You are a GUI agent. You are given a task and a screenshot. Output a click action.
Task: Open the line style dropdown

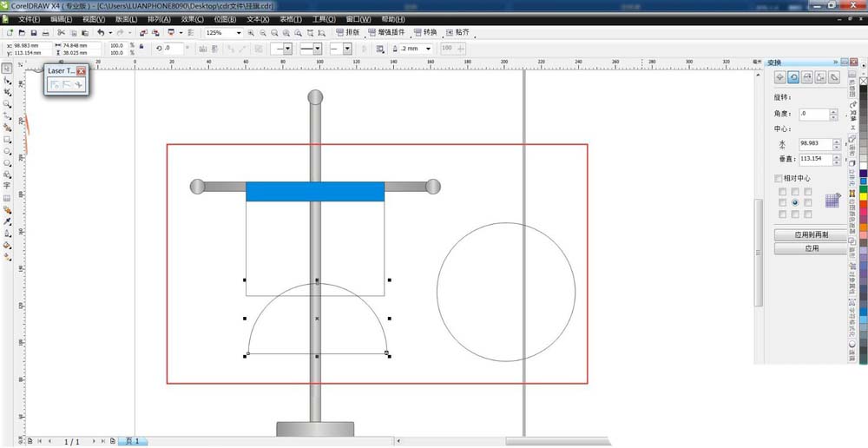319,49
